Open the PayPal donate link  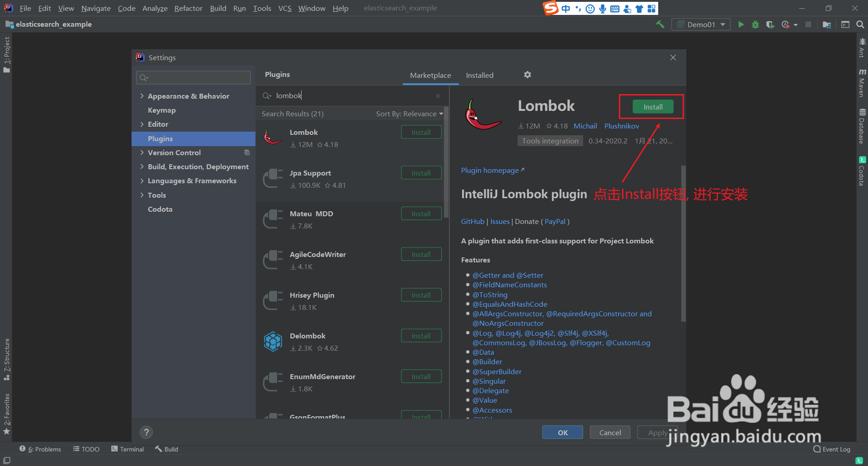(555, 221)
